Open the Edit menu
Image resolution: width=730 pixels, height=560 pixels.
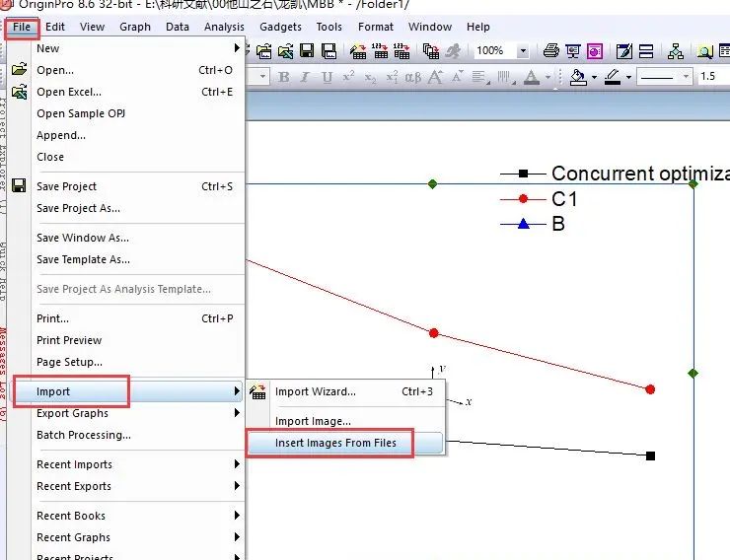click(55, 27)
